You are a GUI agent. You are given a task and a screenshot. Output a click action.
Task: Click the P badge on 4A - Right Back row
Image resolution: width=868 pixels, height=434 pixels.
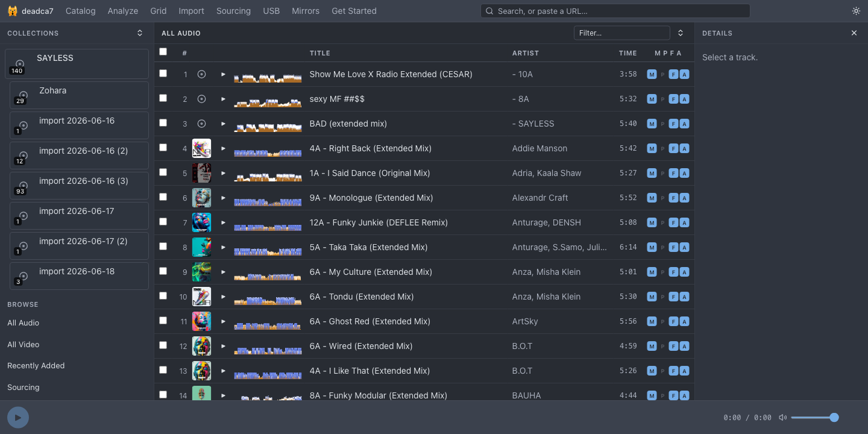pos(662,148)
